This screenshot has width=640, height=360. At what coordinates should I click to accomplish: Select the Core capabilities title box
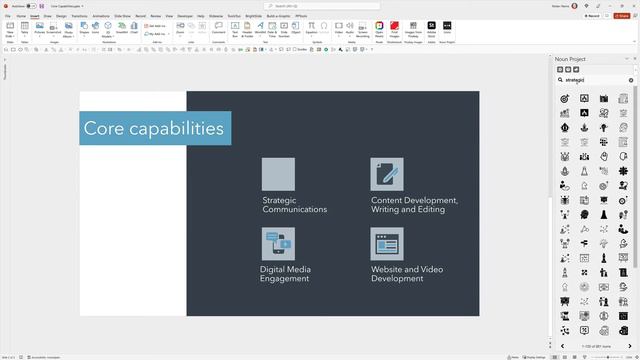156,128
